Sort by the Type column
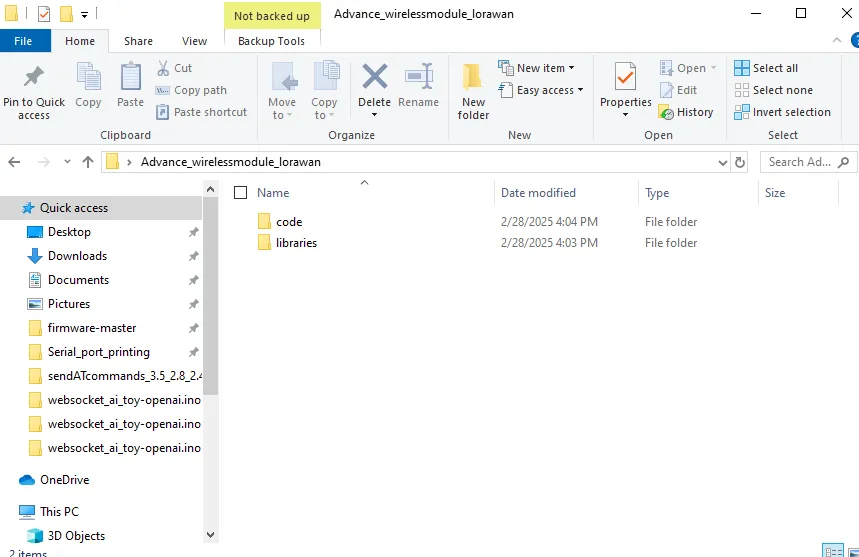Viewport: 859px width, 557px height. pos(657,193)
